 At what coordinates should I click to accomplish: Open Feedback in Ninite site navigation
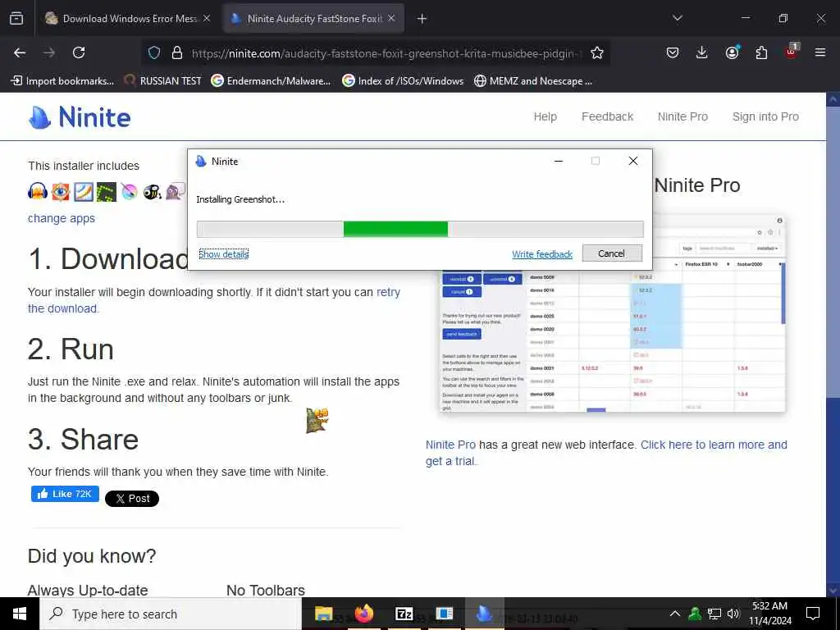coord(607,116)
